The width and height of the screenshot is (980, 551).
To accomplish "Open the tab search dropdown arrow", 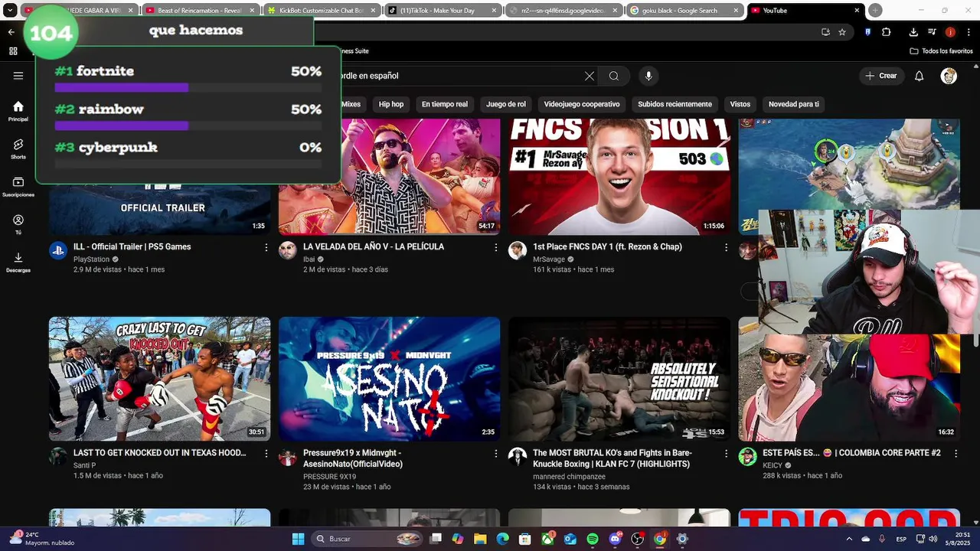I will tap(10, 11).
